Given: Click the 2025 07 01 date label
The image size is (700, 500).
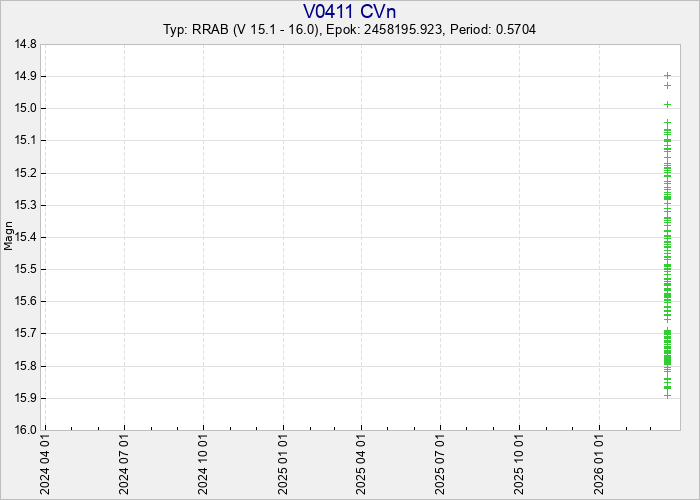Looking at the screenshot, I should [x=440, y=465].
